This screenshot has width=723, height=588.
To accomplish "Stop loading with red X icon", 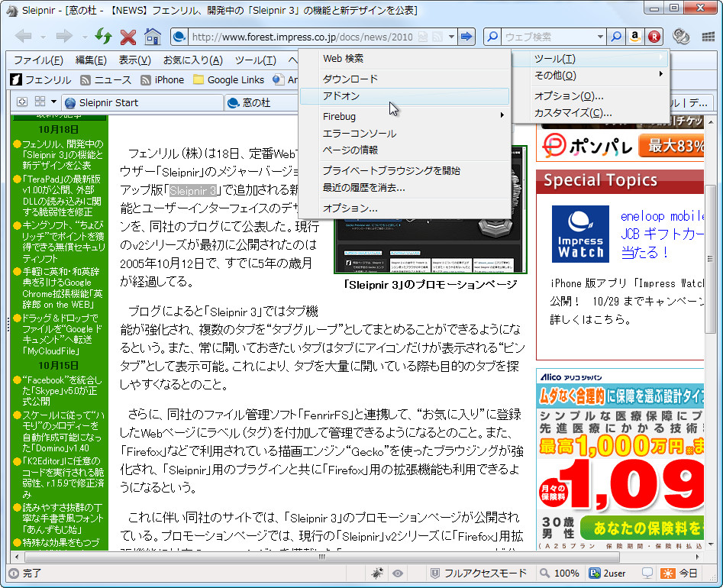I will click(128, 37).
